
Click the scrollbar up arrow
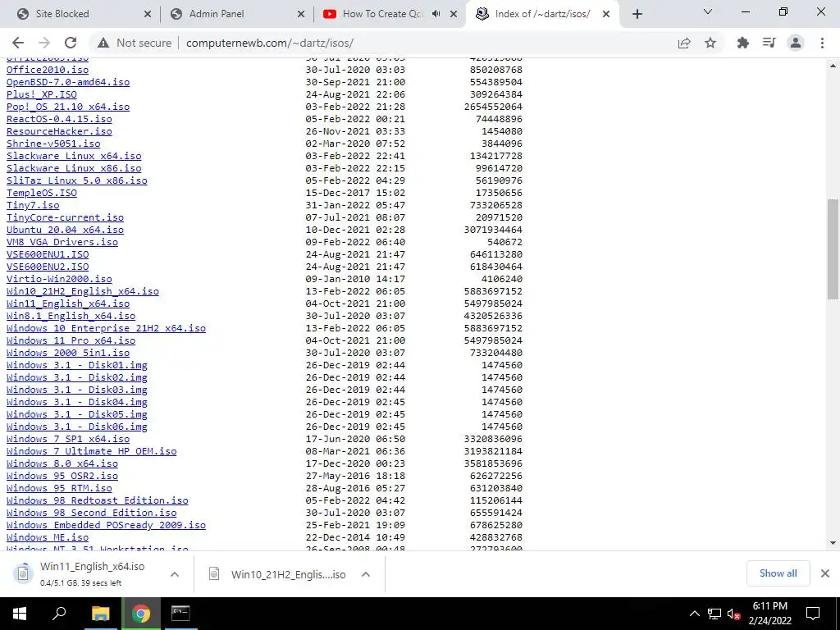tap(833, 66)
